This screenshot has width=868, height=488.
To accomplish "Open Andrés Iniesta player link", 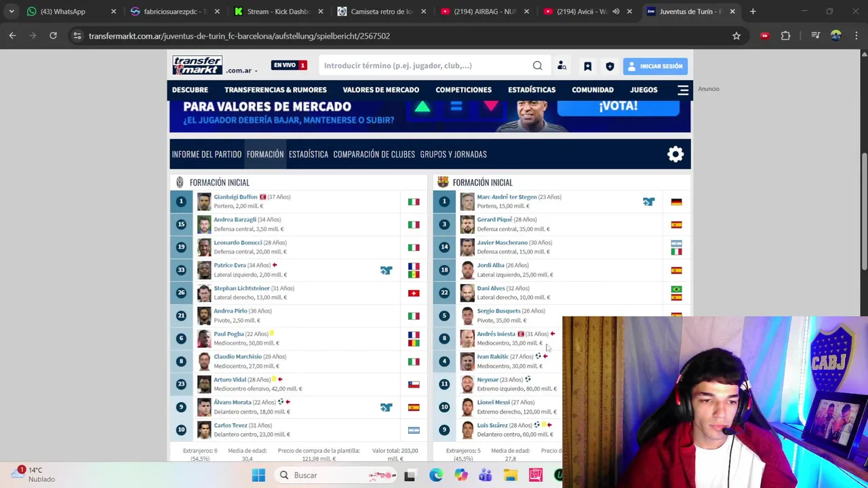I will point(496,333).
